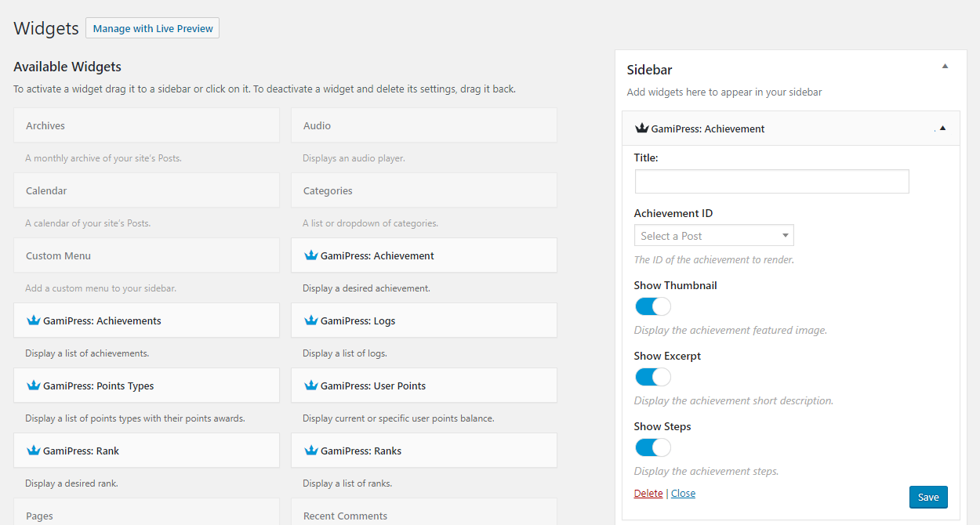Viewport: 980px width, 525px height.
Task: Focus the Title text field
Action: (x=771, y=182)
